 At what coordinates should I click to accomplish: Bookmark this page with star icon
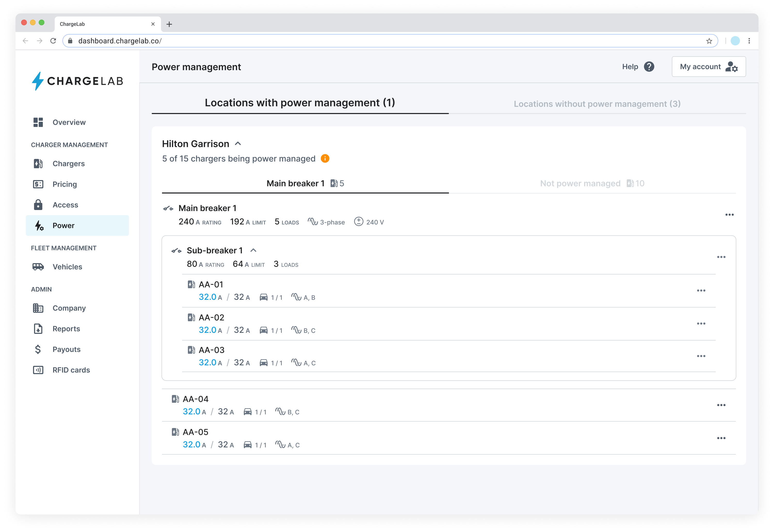(x=709, y=41)
